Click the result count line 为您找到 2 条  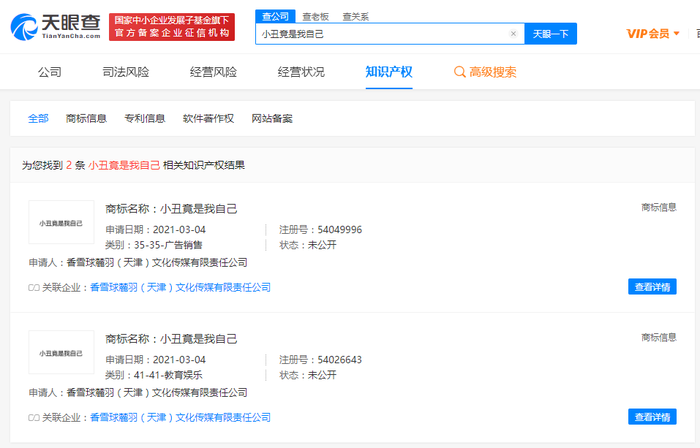(133, 166)
